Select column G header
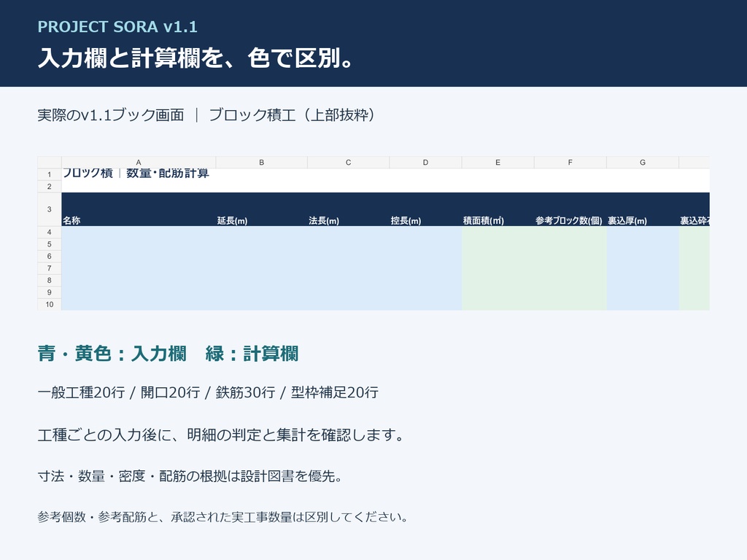Screen dimensions: 747x560 (643, 163)
